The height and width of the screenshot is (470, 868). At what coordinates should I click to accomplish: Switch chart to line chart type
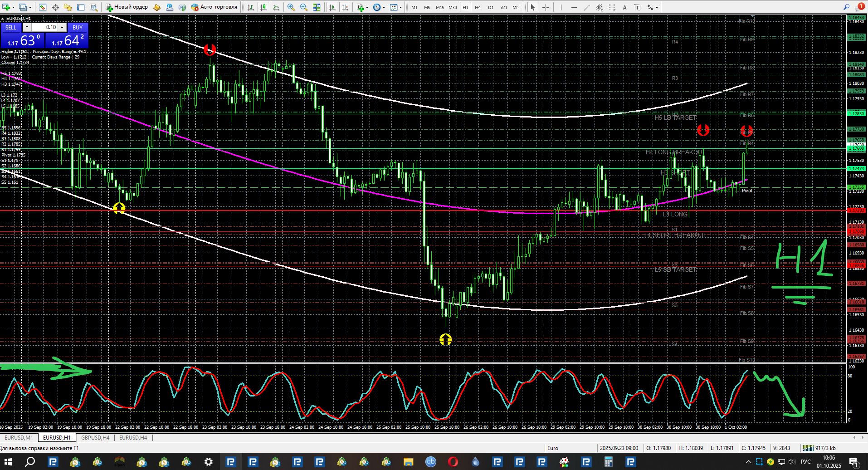coord(276,7)
